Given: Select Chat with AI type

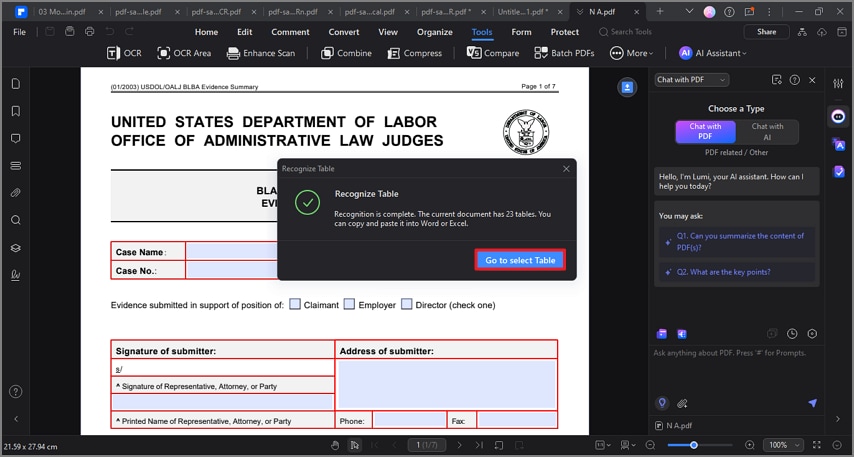Looking at the screenshot, I should (x=767, y=131).
